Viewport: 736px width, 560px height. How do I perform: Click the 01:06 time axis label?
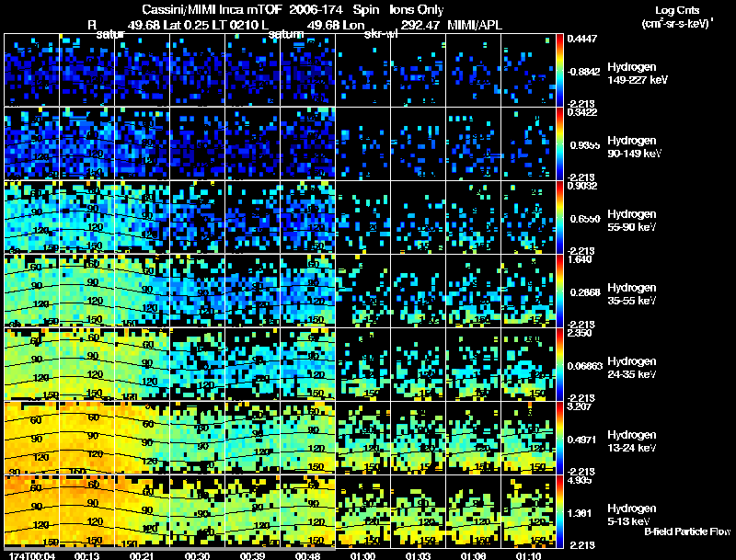pos(474,555)
